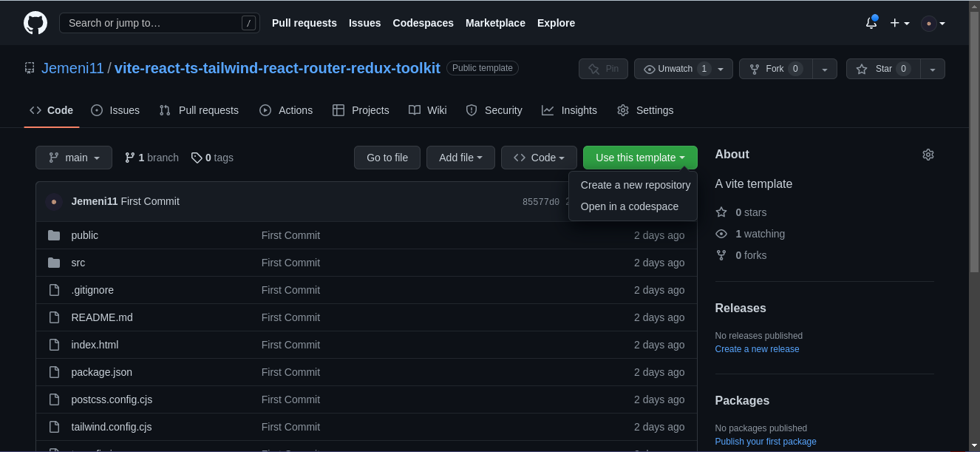
Task: Open the Add file dropdown
Action: point(460,158)
